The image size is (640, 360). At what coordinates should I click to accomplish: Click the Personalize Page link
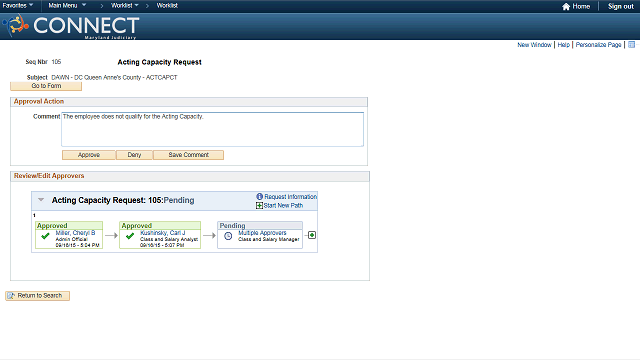(598, 44)
